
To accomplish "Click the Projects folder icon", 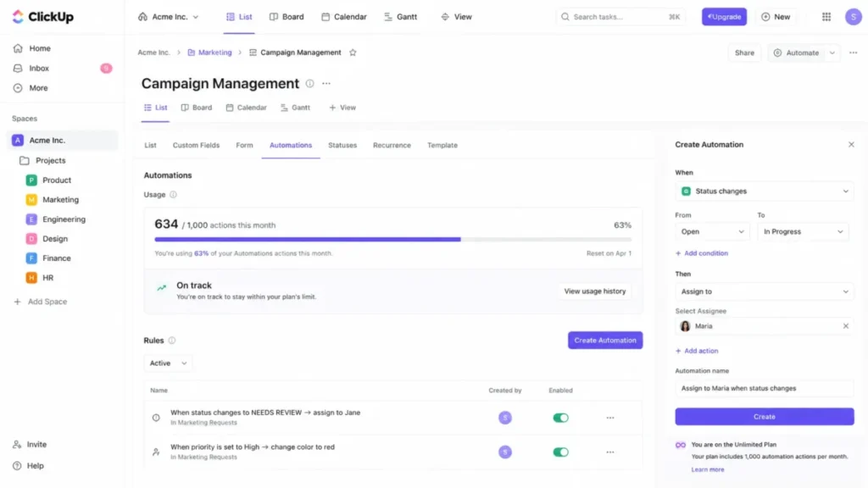I will click(x=25, y=160).
